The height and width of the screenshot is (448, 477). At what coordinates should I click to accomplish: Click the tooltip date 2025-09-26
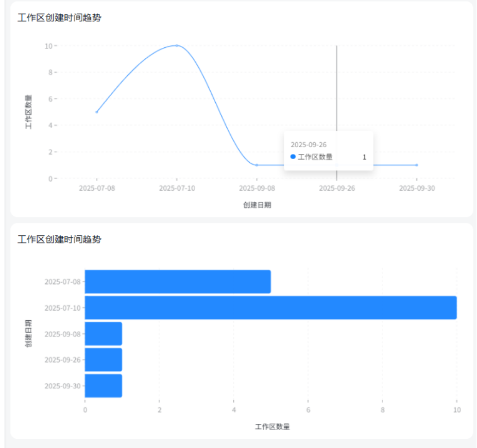pyautogui.click(x=309, y=145)
